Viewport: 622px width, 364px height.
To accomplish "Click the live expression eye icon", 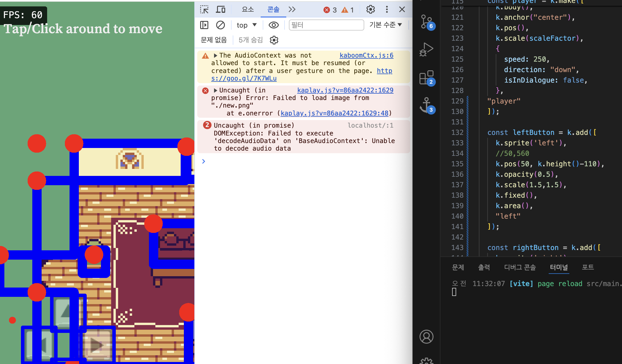I will pyautogui.click(x=273, y=25).
